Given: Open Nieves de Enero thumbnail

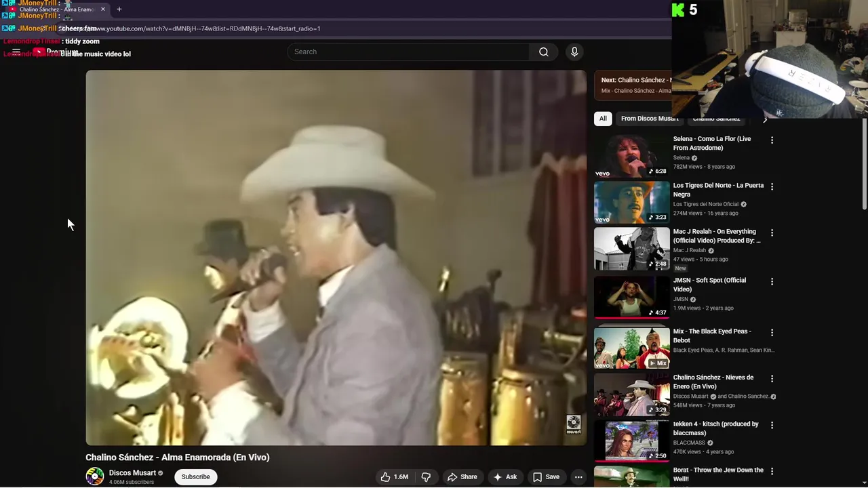Looking at the screenshot, I should point(632,394).
